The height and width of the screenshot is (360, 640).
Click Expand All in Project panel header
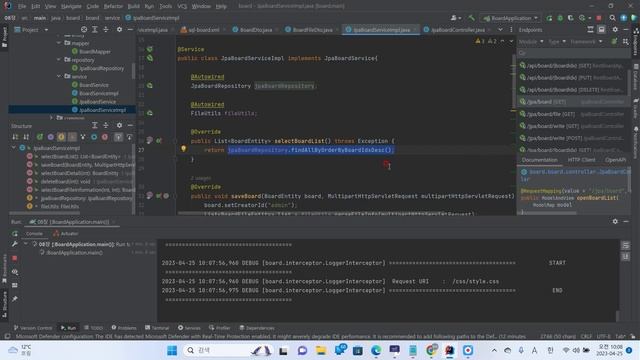[95, 30]
